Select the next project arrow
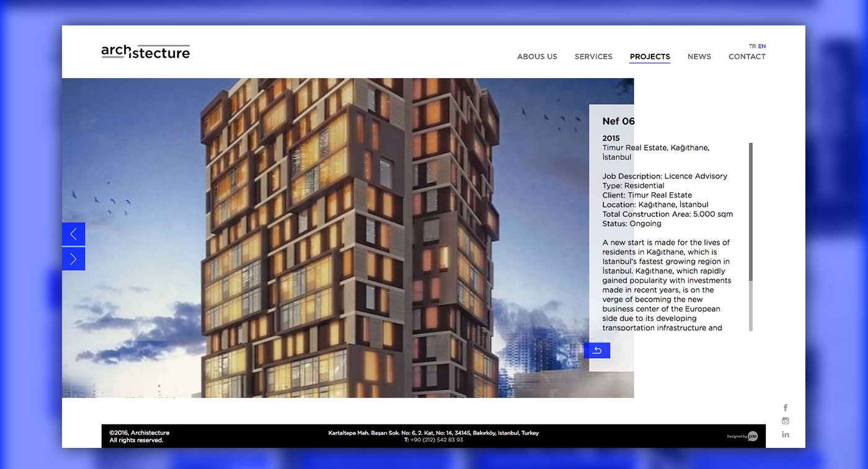The image size is (868, 469). tap(73, 258)
